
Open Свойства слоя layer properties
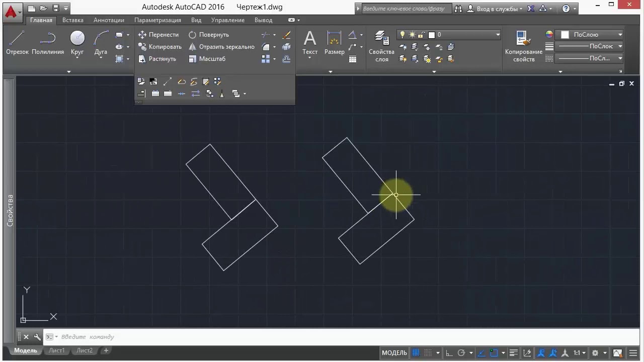point(381,46)
